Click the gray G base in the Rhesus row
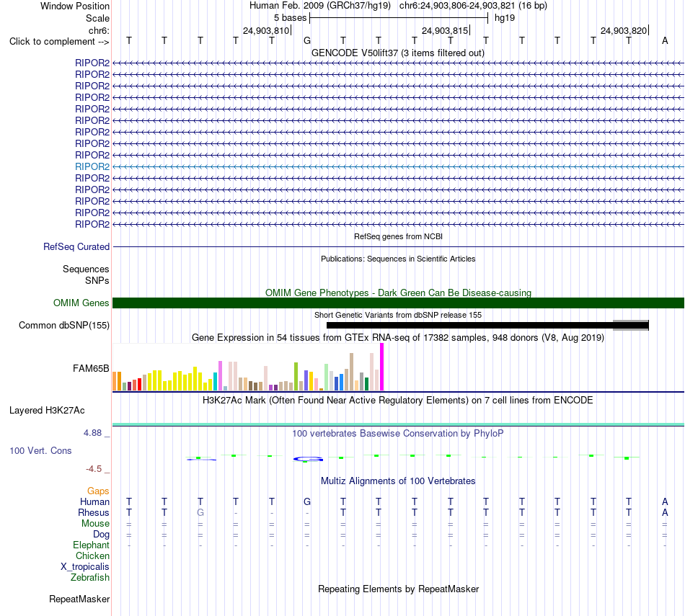The height and width of the screenshot is (616, 685). 200,512
